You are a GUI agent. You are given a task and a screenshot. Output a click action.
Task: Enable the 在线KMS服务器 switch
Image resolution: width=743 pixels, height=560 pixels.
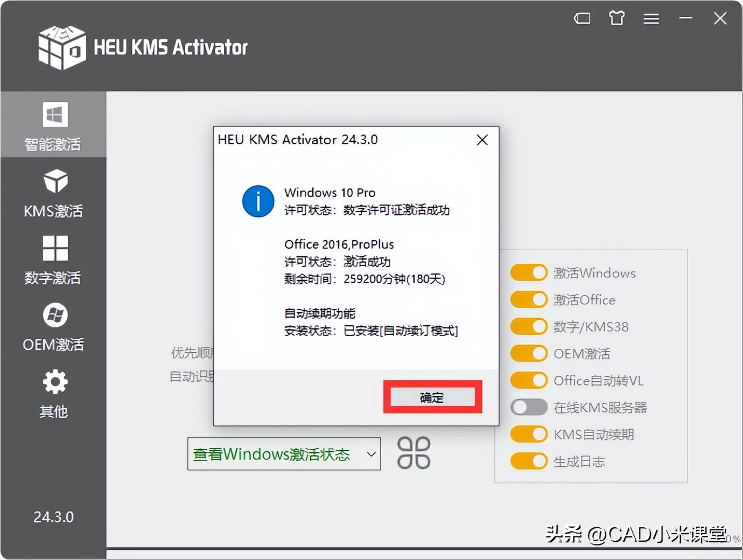point(529,408)
